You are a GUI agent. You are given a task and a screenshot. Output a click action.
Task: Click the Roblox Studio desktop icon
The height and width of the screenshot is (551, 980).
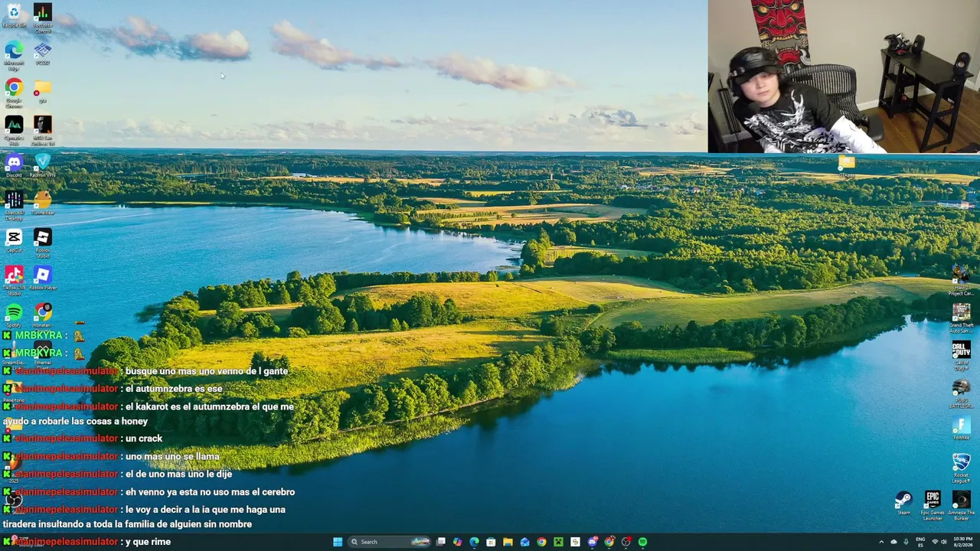point(43,243)
